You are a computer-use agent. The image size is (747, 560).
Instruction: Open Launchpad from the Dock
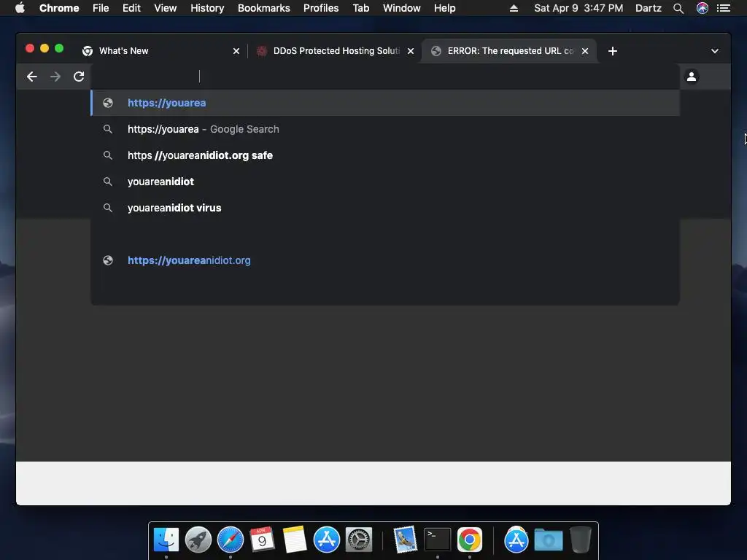tap(198, 540)
